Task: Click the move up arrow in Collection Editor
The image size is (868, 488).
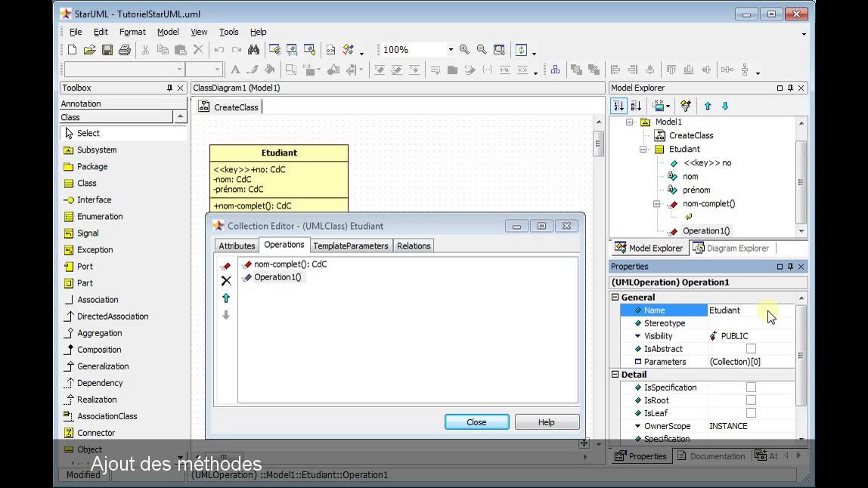Action: [226, 298]
